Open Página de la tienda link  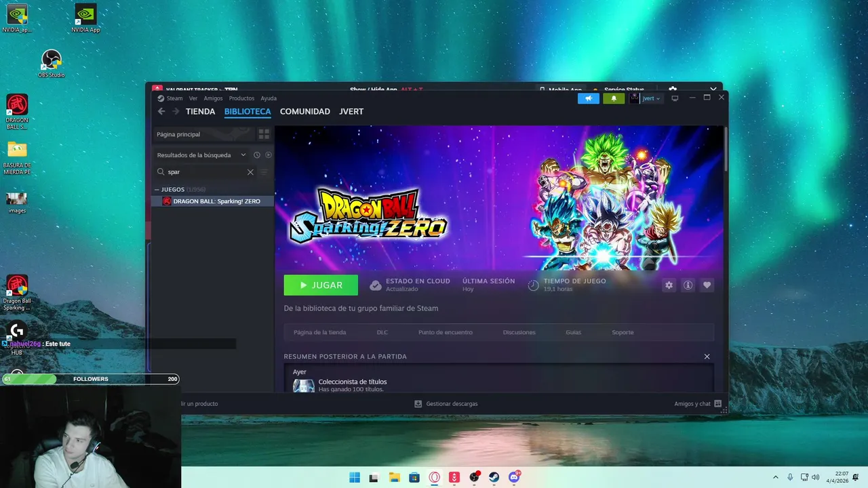[x=319, y=332]
